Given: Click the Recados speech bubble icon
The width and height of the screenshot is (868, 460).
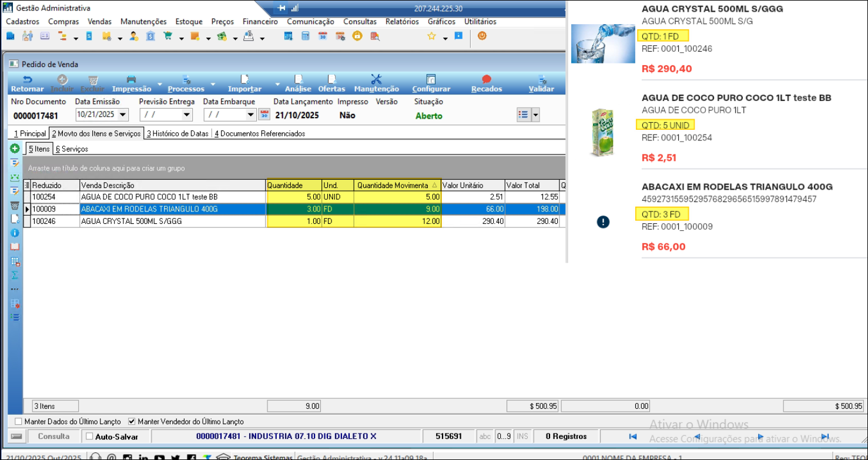Looking at the screenshot, I should coord(486,80).
